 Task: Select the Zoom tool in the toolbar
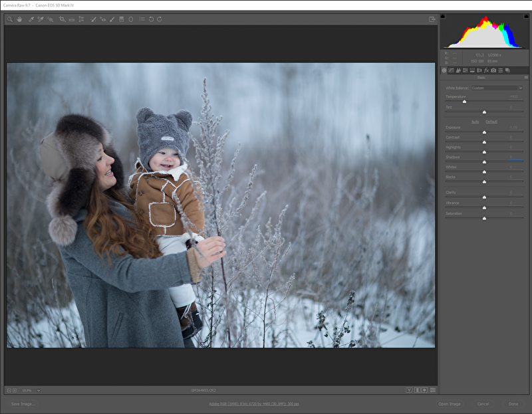(10, 19)
